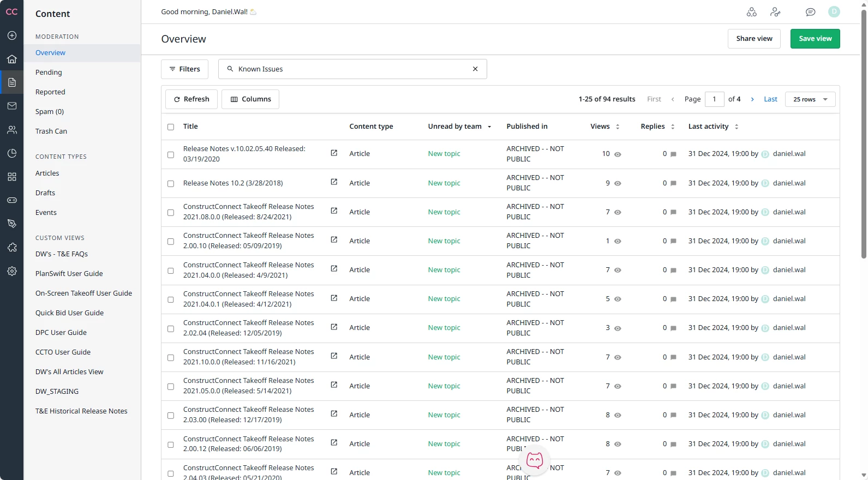Screen dimensions: 868x480
Task: Open the widgets grid icon in left rail
Action: [x=11, y=177]
